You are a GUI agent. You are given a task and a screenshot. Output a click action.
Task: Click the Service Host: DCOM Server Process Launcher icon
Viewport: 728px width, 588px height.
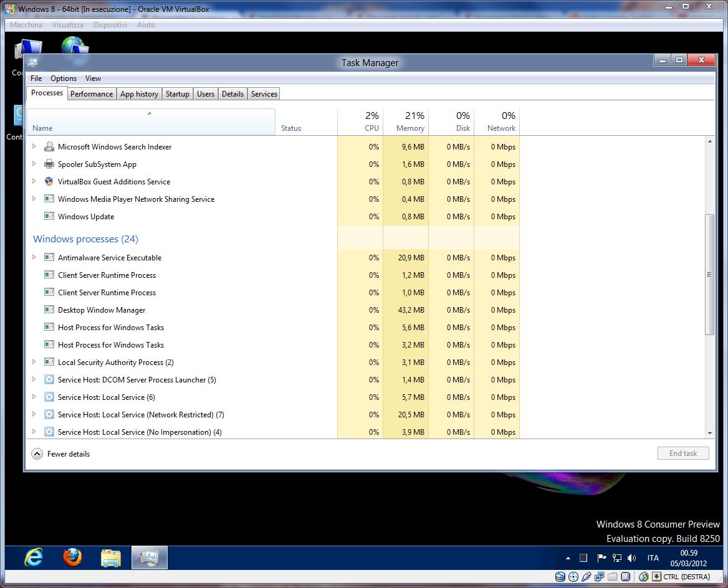pyautogui.click(x=49, y=379)
